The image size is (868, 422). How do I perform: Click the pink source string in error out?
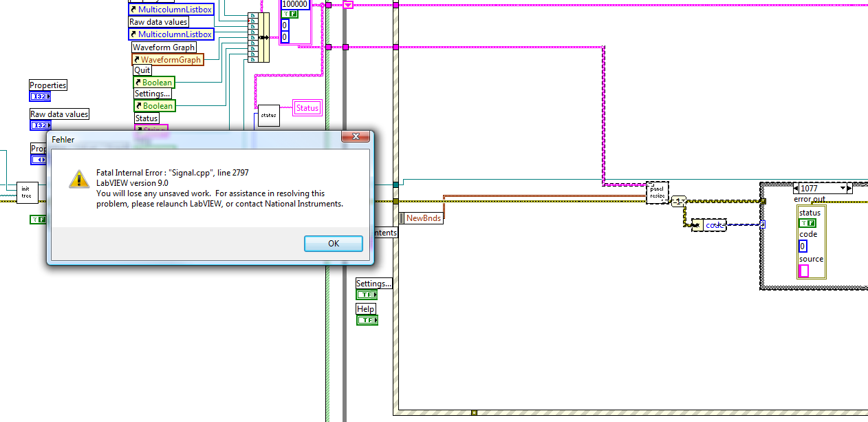(803, 271)
